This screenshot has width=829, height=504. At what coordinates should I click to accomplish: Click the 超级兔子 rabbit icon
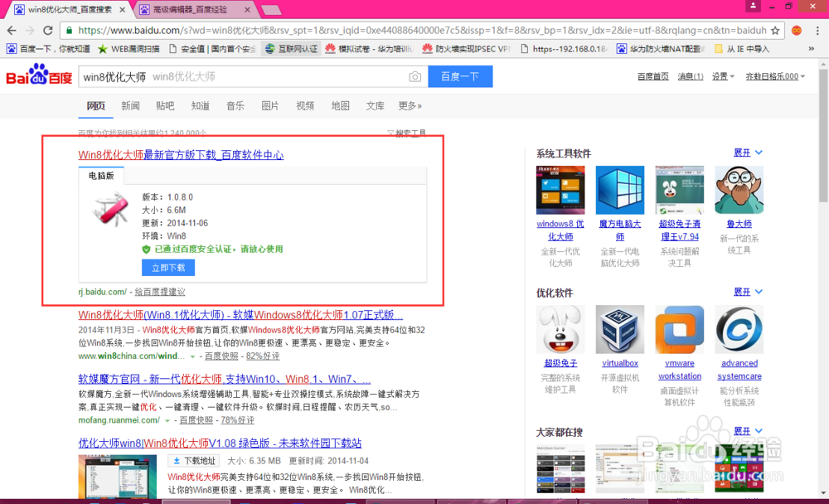560,329
